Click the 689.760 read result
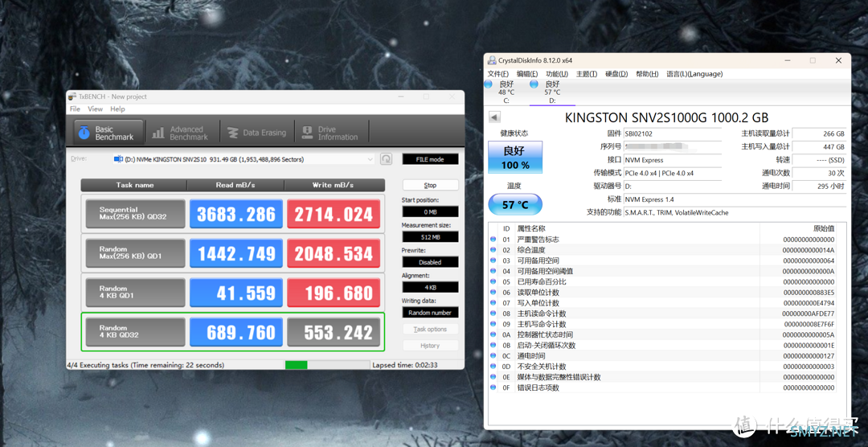Screen dimensions: 868x447 coord(236,332)
